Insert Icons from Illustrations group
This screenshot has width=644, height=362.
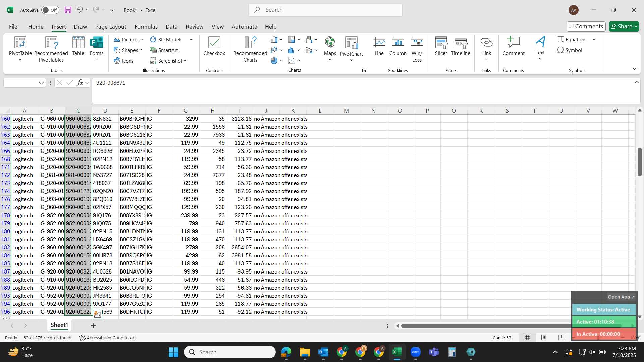click(124, 61)
